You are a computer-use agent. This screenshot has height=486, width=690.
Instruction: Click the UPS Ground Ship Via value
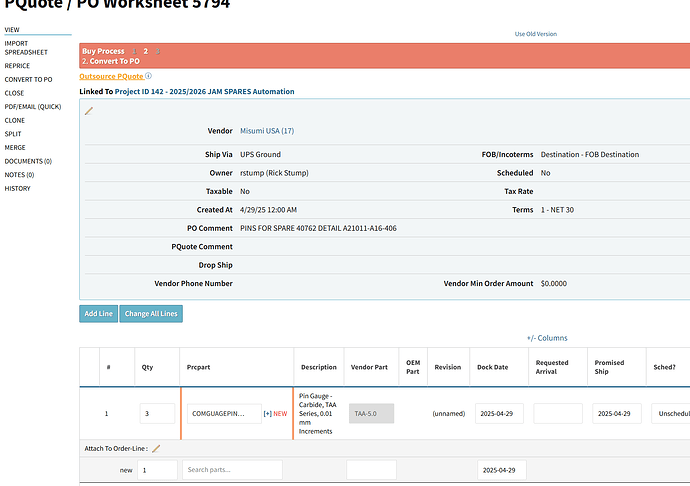point(260,155)
